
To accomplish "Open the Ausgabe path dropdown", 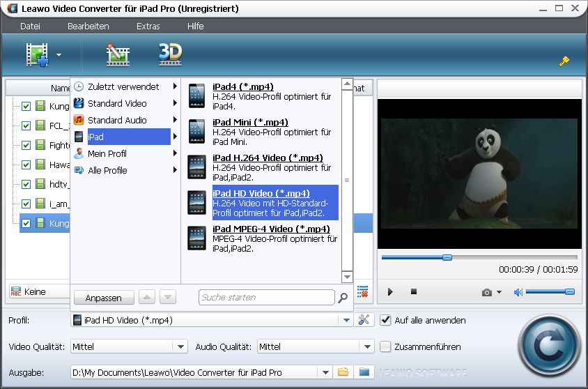I will 325,372.
